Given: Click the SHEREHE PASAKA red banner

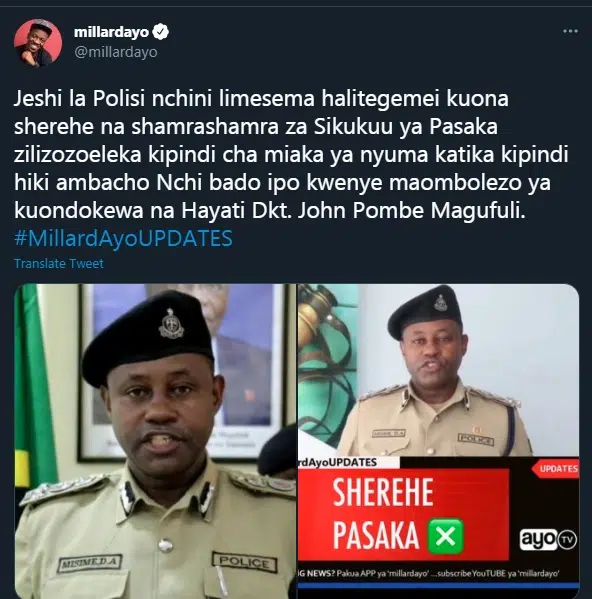Looking at the screenshot, I should tap(403, 514).
